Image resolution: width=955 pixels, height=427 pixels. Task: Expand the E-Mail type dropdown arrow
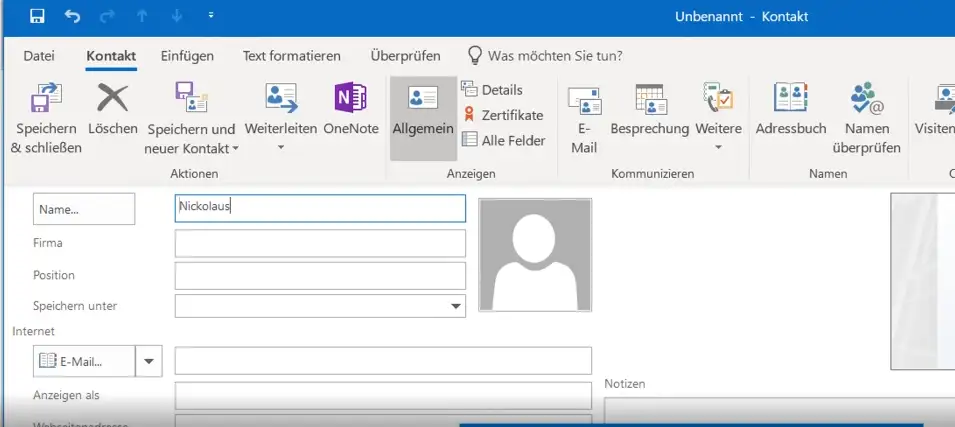[149, 361]
